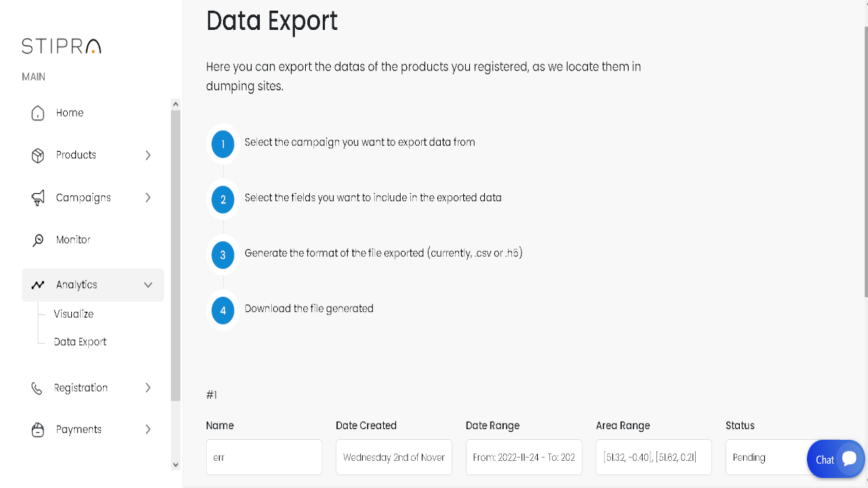868x488 pixels.
Task: Click the Campaigns megaphone icon
Action: pyautogui.click(x=38, y=198)
